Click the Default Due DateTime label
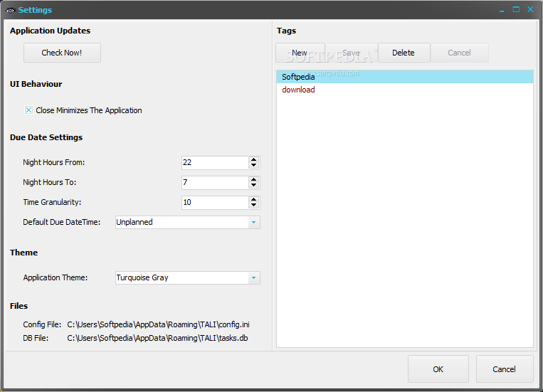Viewport: 543px width, 392px height. click(x=62, y=222)
